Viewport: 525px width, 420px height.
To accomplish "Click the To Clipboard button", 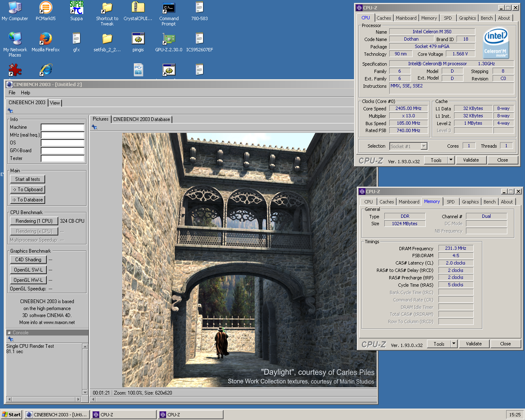I will tap(27, 189).
